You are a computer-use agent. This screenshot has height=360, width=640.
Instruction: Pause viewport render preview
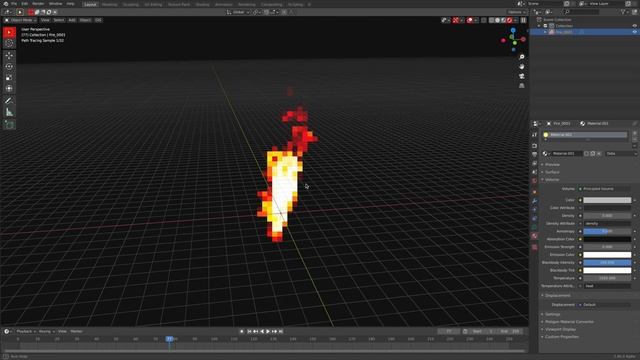tap(523, 20)
